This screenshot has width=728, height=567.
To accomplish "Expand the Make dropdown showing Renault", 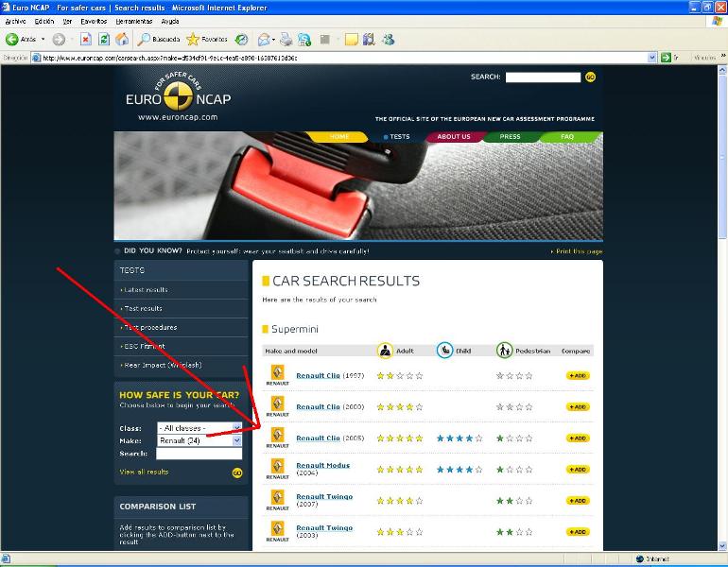I will 237,440.
